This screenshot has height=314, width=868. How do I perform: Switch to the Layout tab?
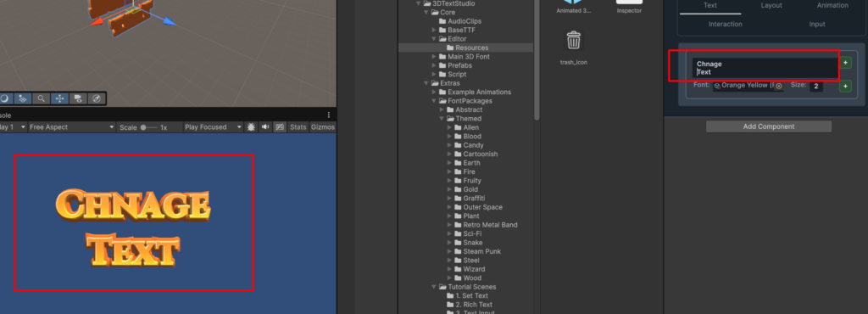(x=771, y=6)
